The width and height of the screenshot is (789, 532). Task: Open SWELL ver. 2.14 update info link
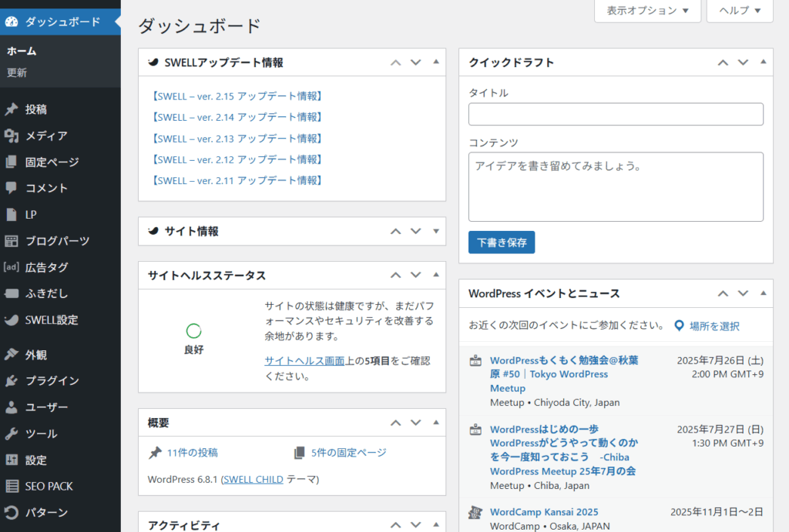(237, 117)
